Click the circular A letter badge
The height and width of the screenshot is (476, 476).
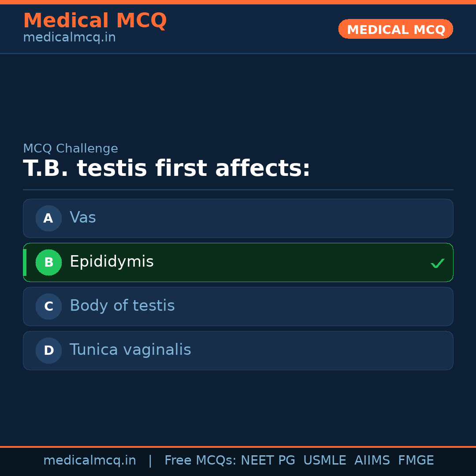tap(48, 218)
